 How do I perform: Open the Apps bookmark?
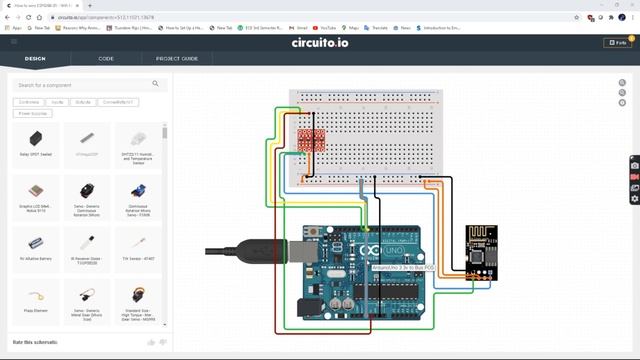[13, 28]
